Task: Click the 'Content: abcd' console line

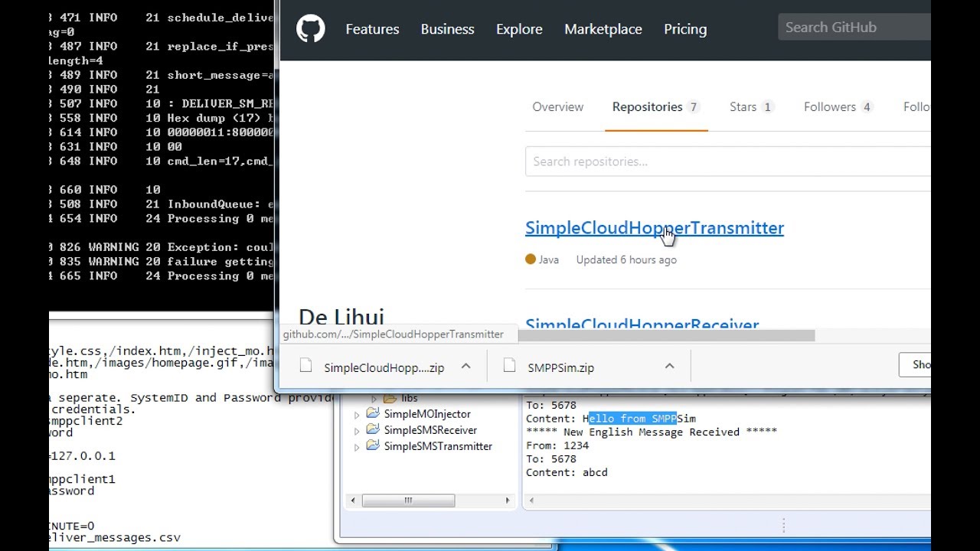Action: click(567, 472)
